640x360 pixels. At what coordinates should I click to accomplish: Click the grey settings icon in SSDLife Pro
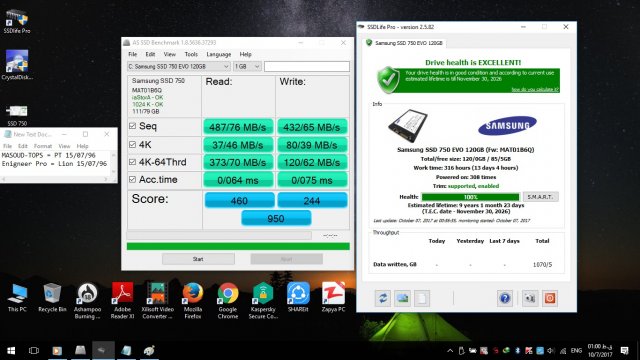click(x=530, y=298)
